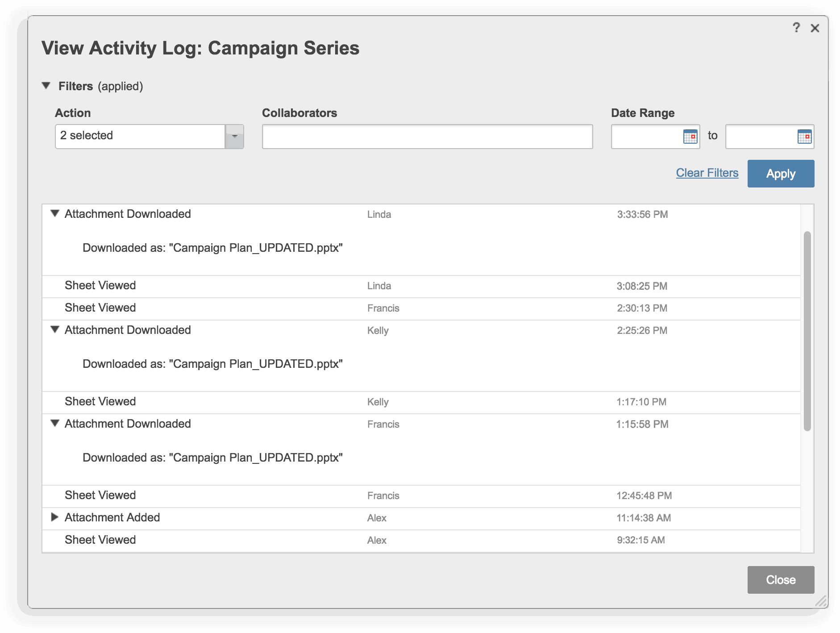This screenshot has height=633, width=840.
Task: Open the end date calendar picker
Action: click(x=804, y=137)
